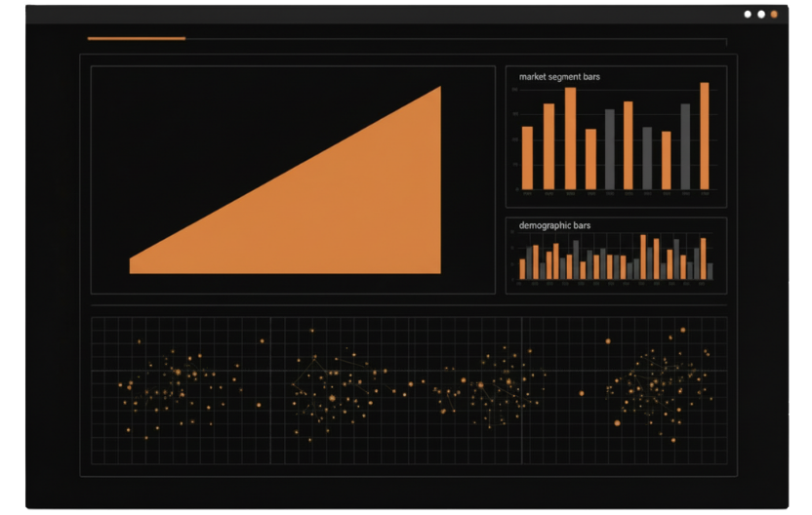Click the orange window control button

click(x=774, y=15)
